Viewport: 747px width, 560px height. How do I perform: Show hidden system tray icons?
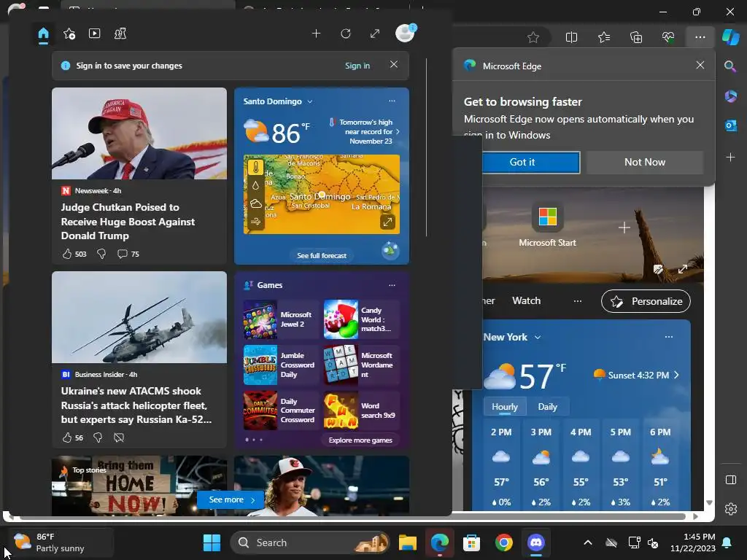pyautogui.click(x=588, y=542)
